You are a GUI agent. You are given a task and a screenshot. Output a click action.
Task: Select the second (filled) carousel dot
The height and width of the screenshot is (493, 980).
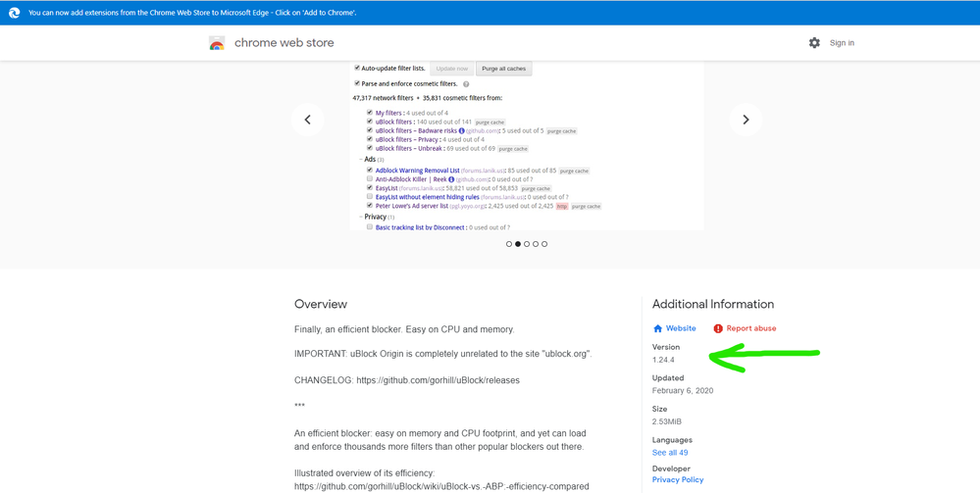pyautogui.click(x=518, y=244)
